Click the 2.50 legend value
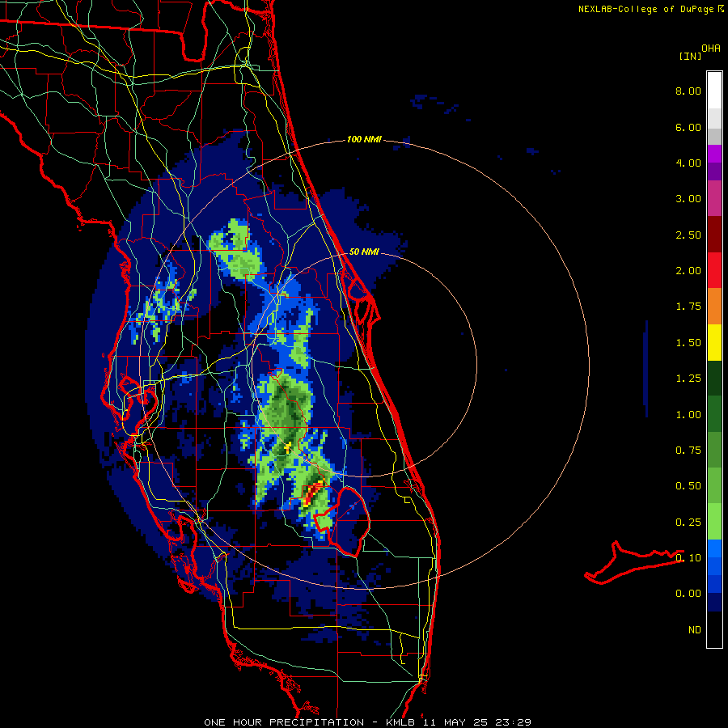 [x=688, y=235]
